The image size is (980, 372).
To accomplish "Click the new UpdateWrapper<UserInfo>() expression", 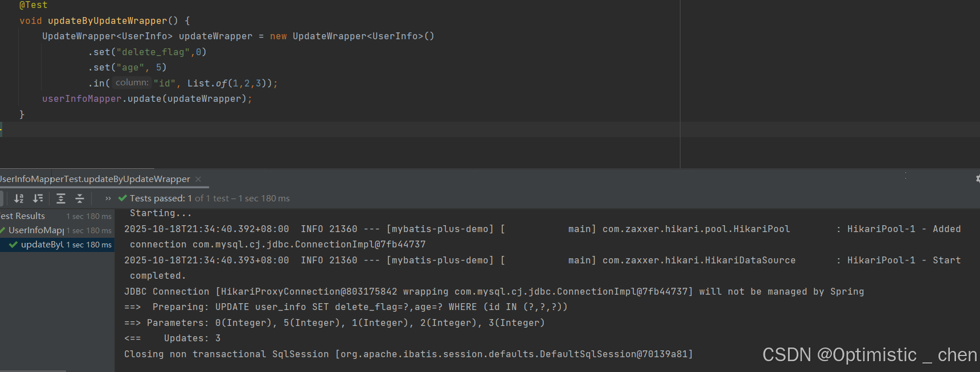I will point(352,36).
